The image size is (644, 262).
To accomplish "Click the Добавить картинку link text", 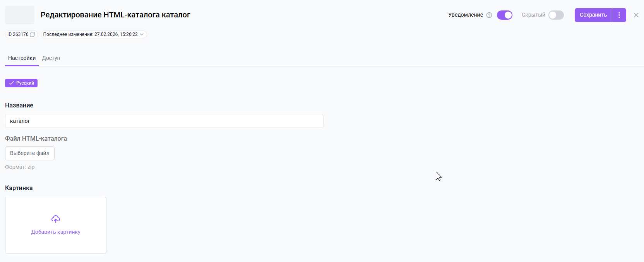I will [56, 232].
